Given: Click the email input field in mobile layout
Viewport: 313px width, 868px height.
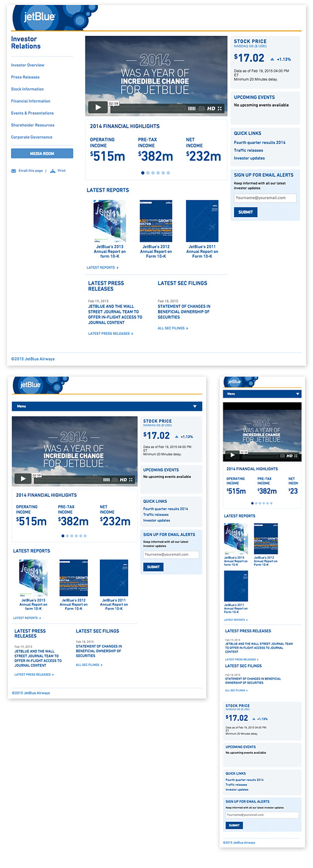Looking at the screenshot, I should coord(262,815).
